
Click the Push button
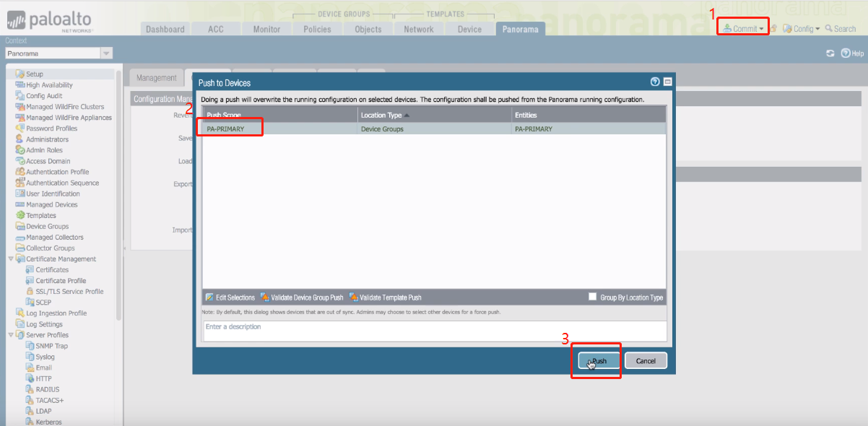coord(599,361)
